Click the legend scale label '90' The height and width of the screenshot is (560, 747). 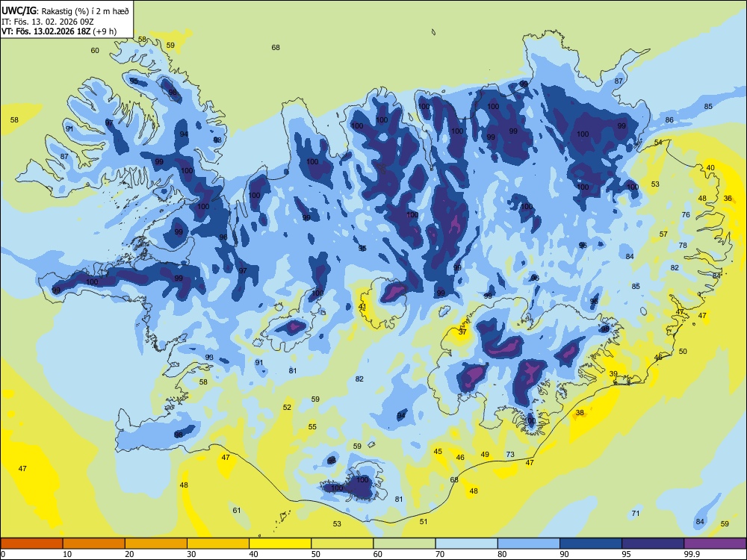tap(564, 554)
